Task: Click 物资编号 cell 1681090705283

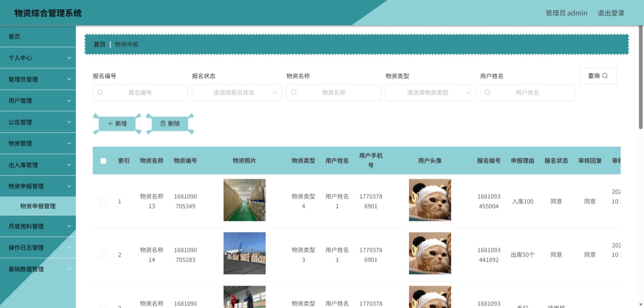Action: coord(185,255)
